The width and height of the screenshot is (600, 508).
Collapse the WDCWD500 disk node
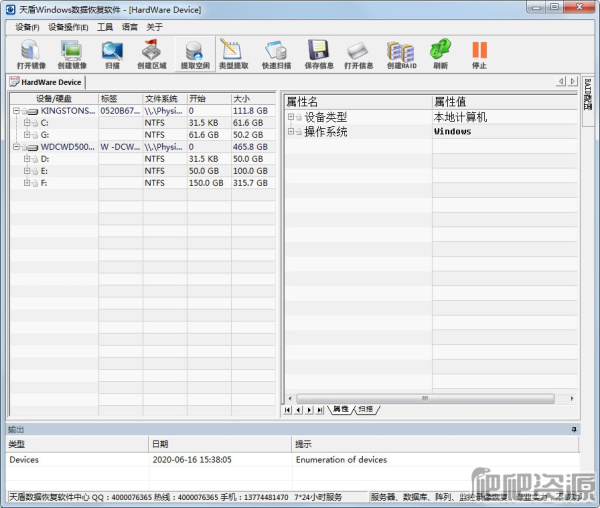16,147
